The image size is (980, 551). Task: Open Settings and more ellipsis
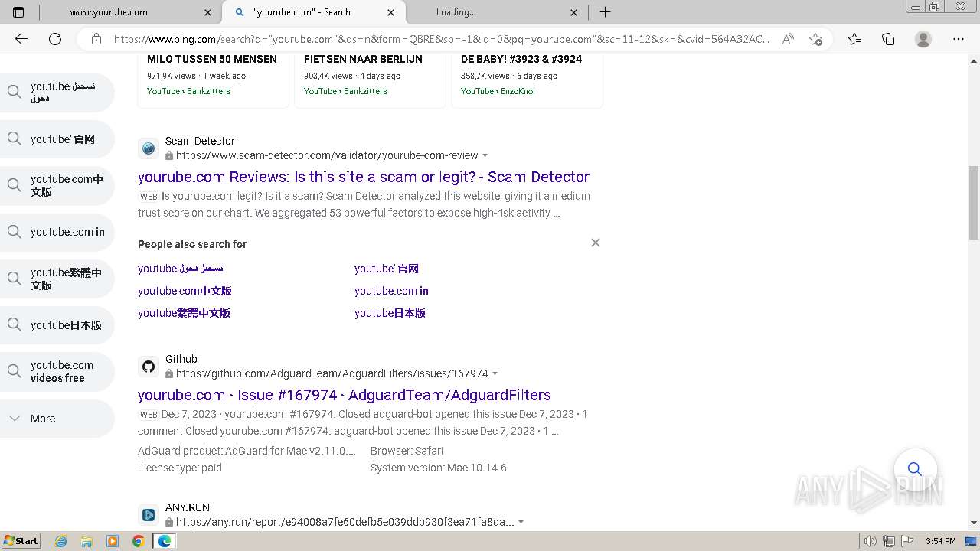click(x=959, y=39)
